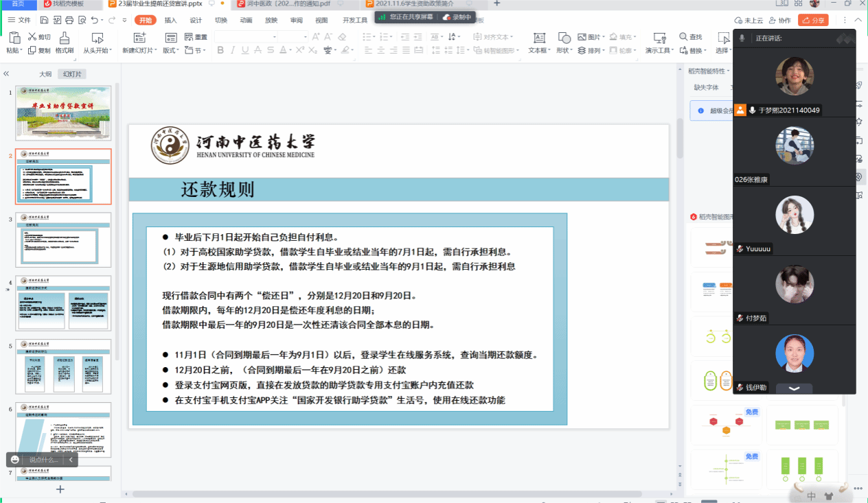Toggle Bold text formatting

click(220, 50)
